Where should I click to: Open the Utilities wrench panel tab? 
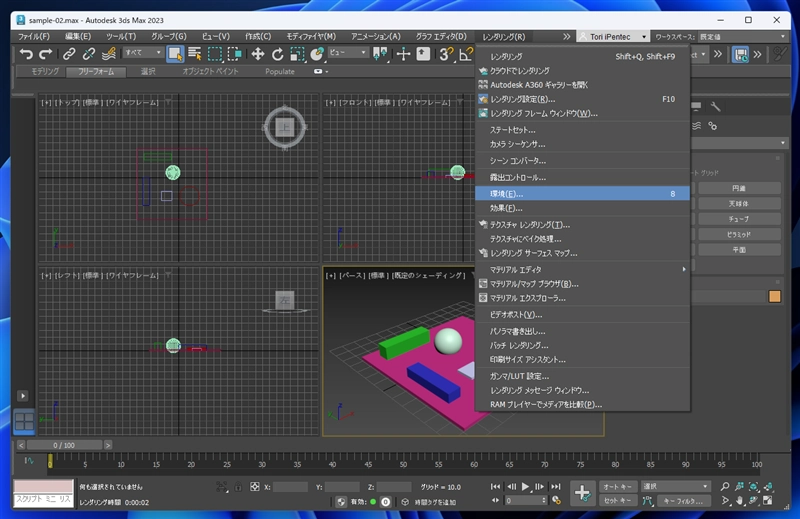click(x=715, y=107)
